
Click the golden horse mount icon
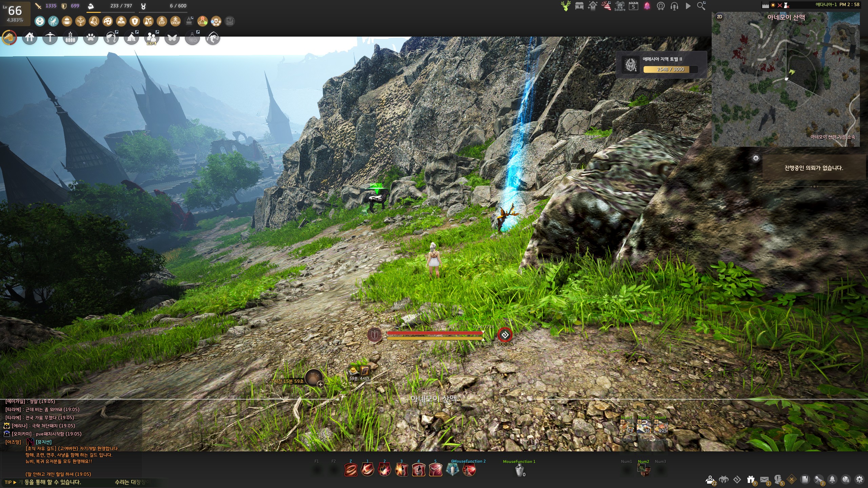coord(9,38)
